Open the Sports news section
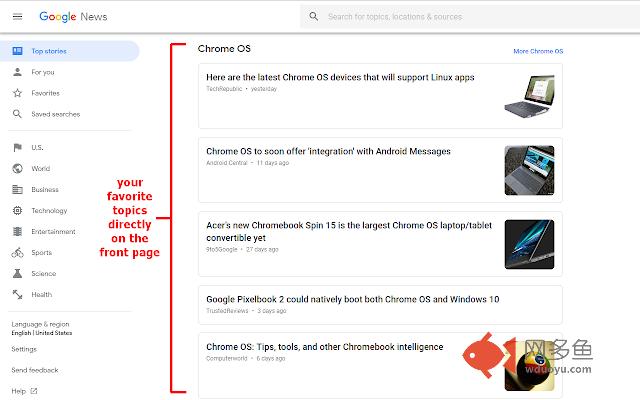 click(x=42, y=253)
